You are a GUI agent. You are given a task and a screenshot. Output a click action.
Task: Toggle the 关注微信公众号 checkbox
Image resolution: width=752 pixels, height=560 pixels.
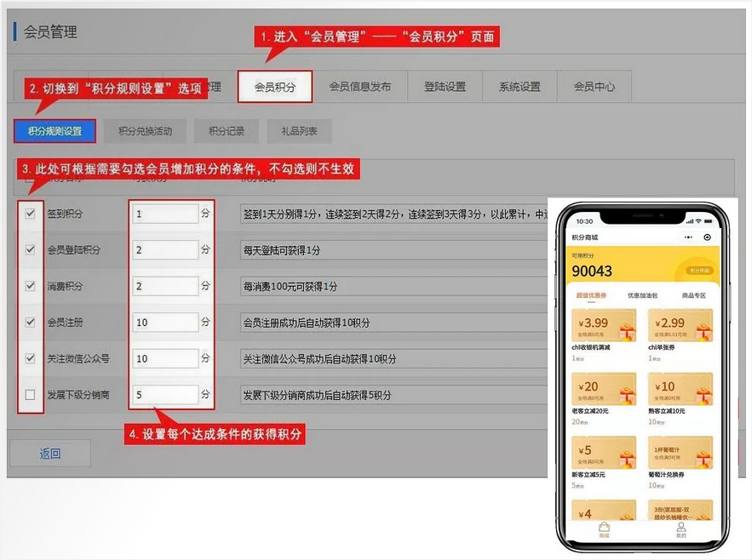tap(31, 358)
